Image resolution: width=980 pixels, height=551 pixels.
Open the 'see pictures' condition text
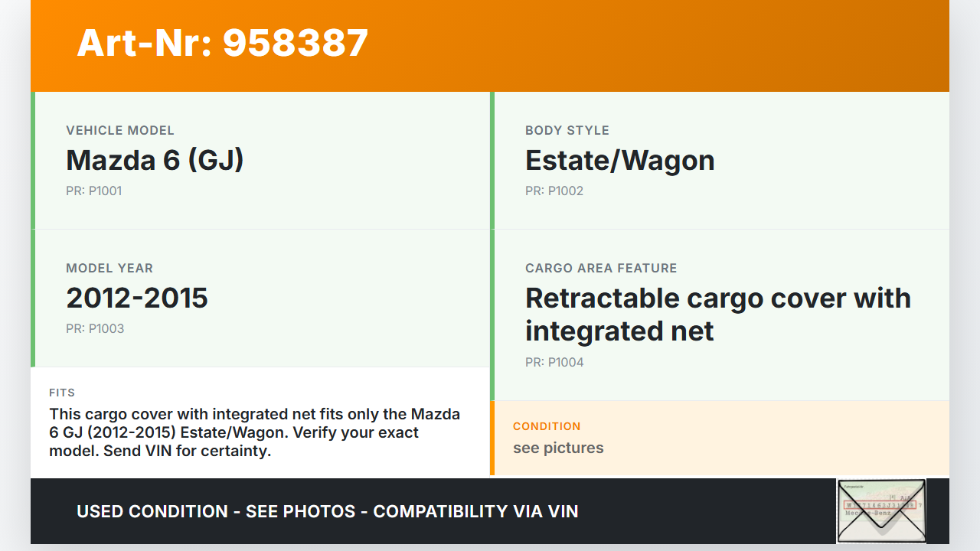(558, 448)
